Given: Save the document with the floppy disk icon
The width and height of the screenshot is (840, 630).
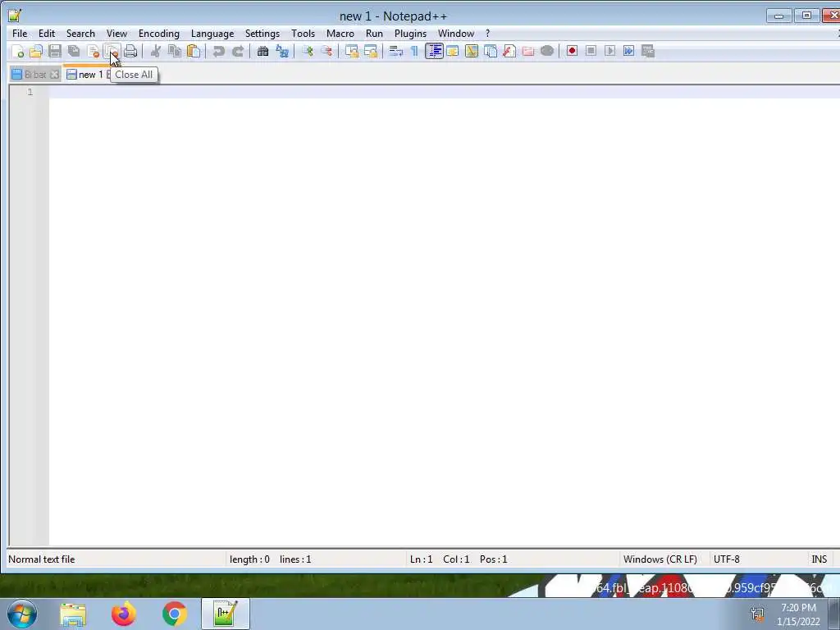Looking at the screenshot, I should tap(55, 51).
